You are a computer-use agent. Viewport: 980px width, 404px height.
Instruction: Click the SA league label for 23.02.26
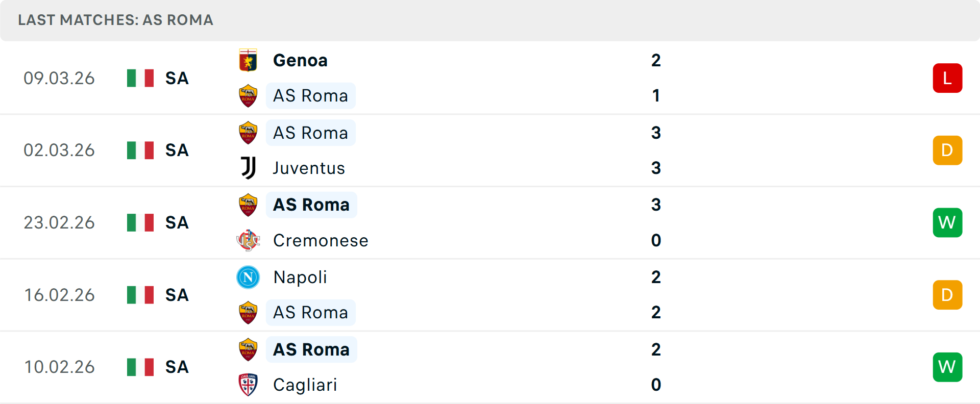(x=177, y=222)
